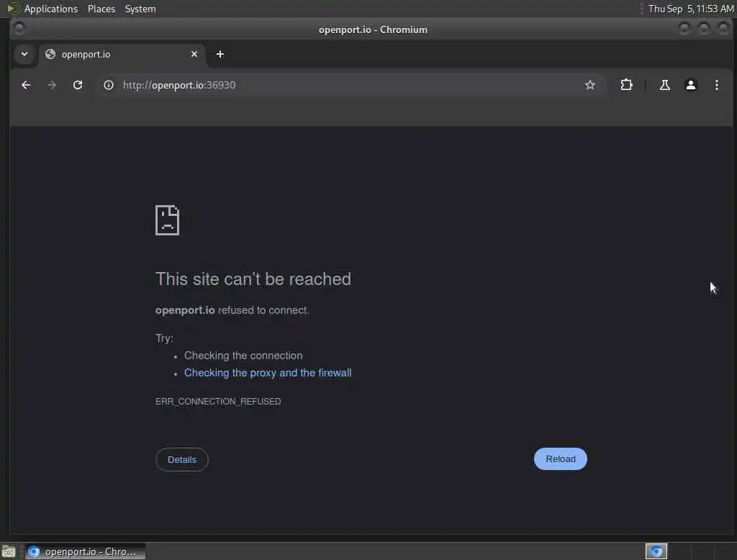Image resolution: width=737 pixels, height=560 pixels.
Task: Click the window menu button in title bar
Action: pos(19,29)
